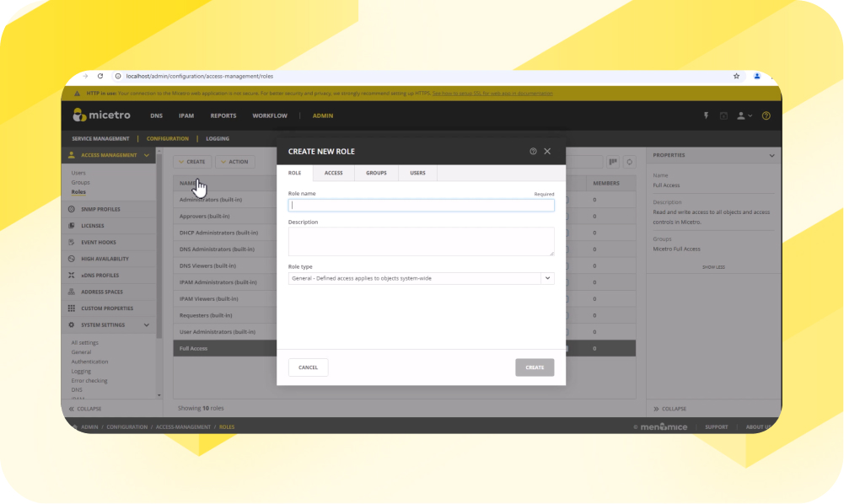This screenshot has height=504, width=844.
Task: Open the help question mark in top bar
Action: click(766, 115)
